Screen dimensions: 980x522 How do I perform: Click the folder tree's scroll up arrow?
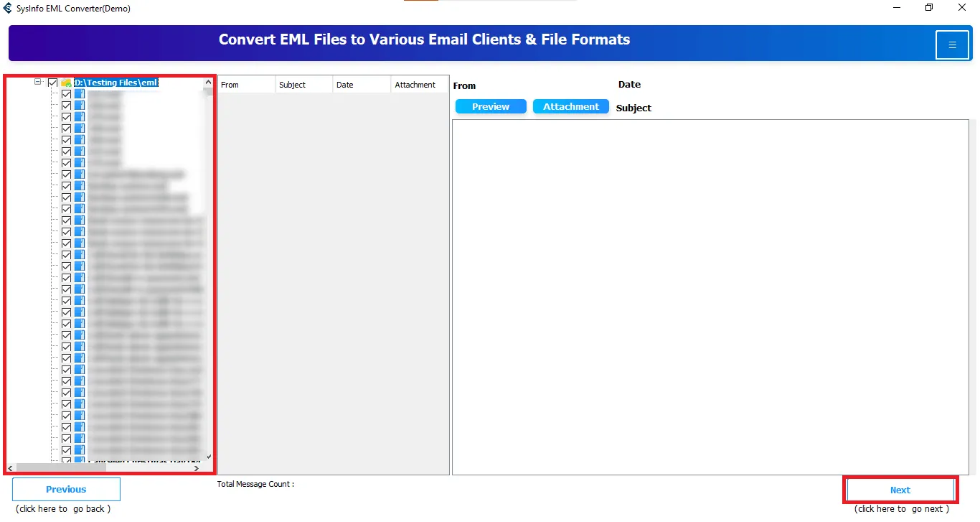click(209, 82)
